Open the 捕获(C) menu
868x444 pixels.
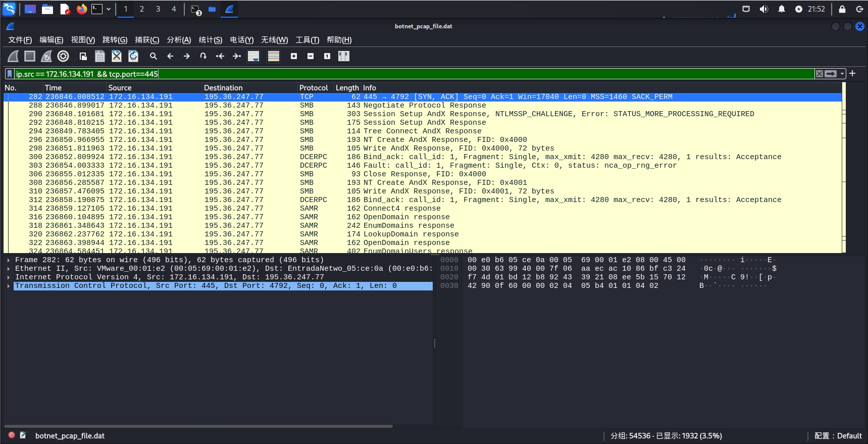tap(147, 40)
